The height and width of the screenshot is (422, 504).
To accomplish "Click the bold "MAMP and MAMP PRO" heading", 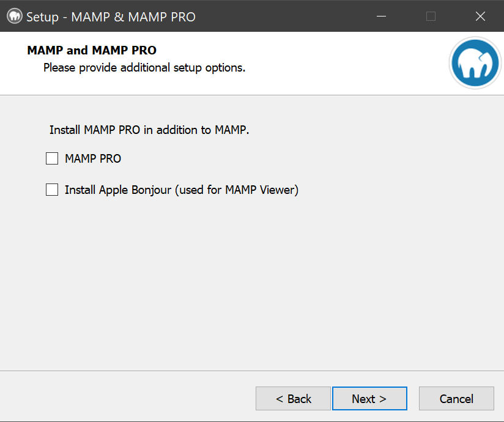I will point(92,50).
